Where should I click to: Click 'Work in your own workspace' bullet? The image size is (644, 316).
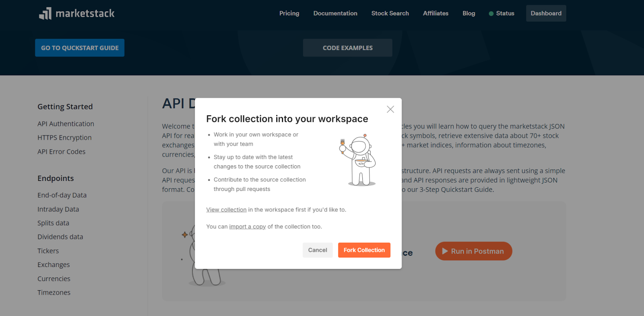click(256, 139)
